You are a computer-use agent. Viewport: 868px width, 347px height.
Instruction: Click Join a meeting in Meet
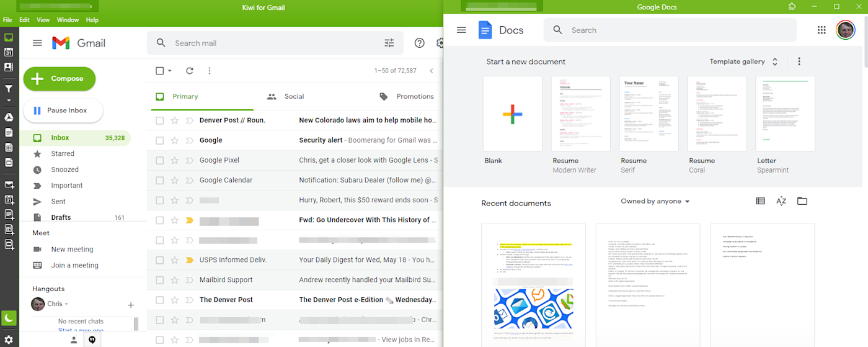click(x=76, y=265)
